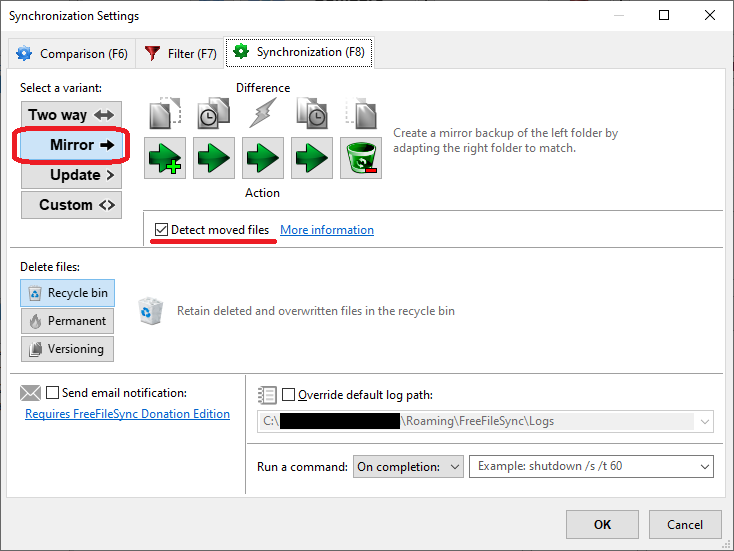
Task: Open the On completion dropdown
Action: (x=409, y=466)
